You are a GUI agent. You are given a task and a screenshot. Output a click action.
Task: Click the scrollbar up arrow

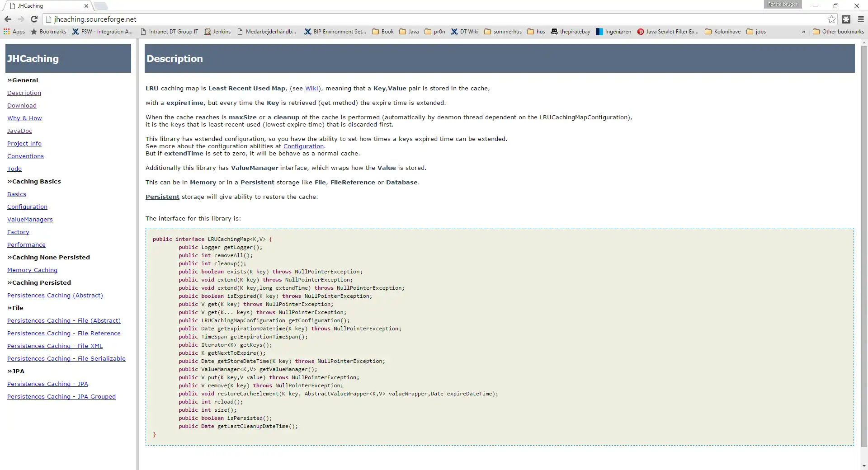point(864,42)
